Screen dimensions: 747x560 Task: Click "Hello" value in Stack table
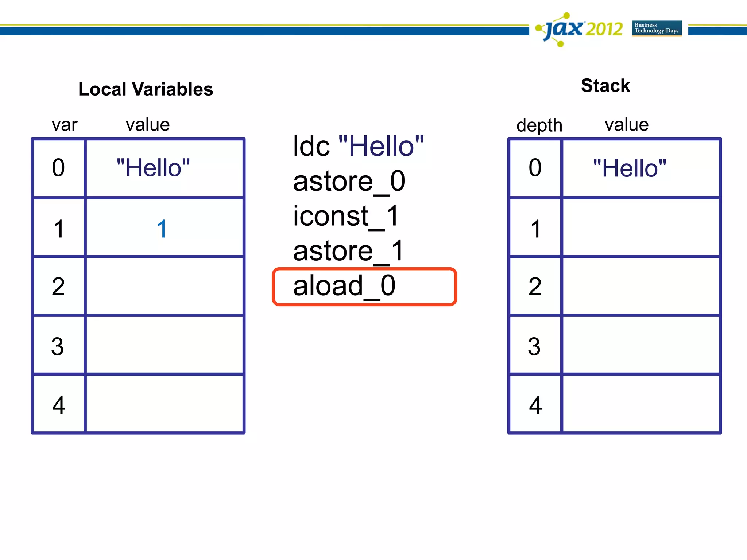(630, 168)
